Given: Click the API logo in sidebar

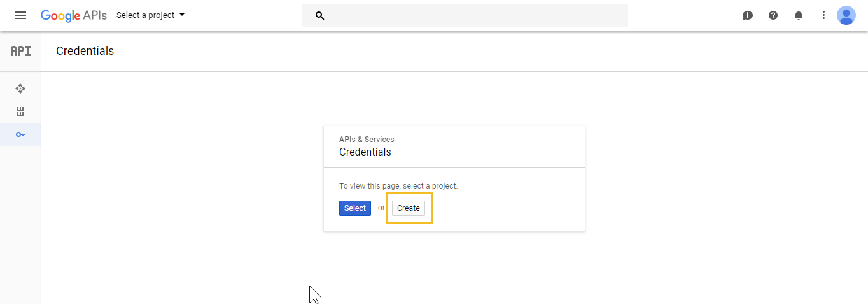Looking at the screenshot, I should coord(20,51).
